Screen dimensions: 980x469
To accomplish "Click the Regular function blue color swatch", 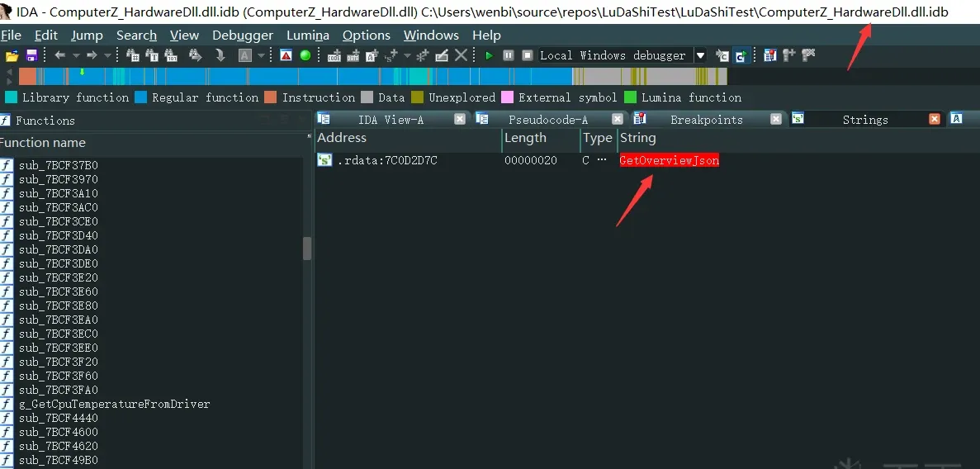I will coord(140,97).
